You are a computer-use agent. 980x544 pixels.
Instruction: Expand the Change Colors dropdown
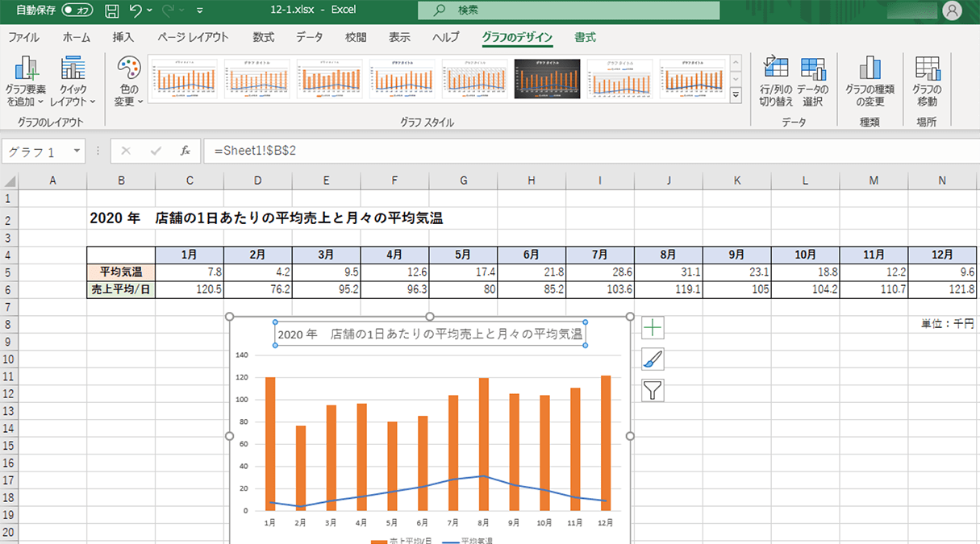[128, 81]
